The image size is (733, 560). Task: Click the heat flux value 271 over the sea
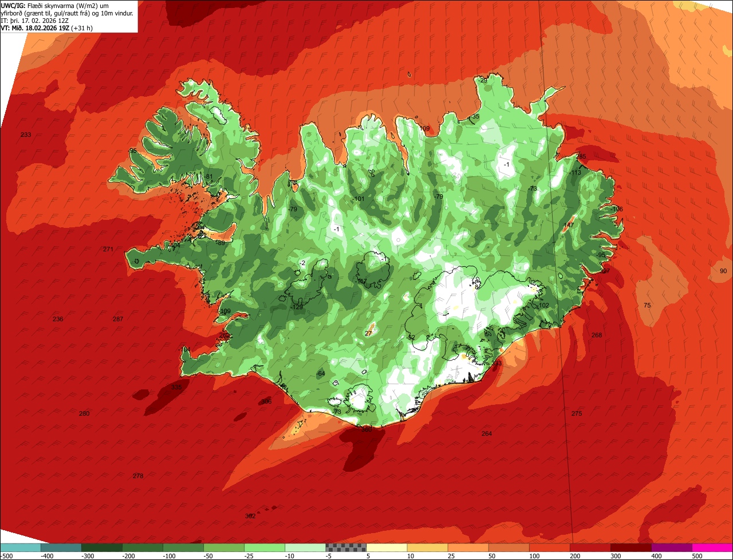[x=108, y=249]
